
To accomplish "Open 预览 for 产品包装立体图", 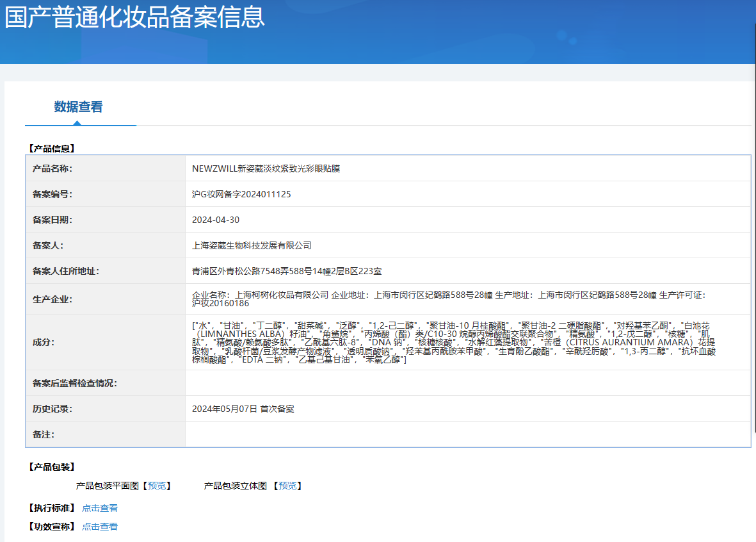I will [288, 485].
